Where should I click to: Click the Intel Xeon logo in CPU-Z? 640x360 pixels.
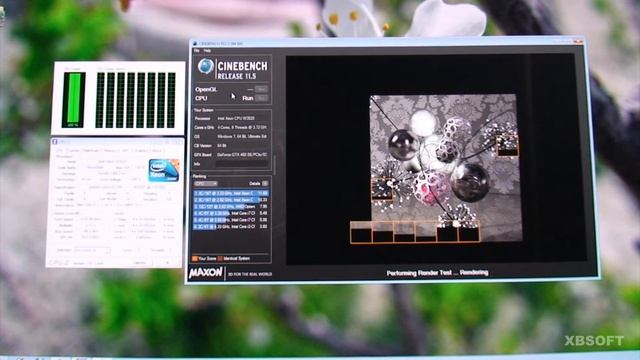coord(164,170)
